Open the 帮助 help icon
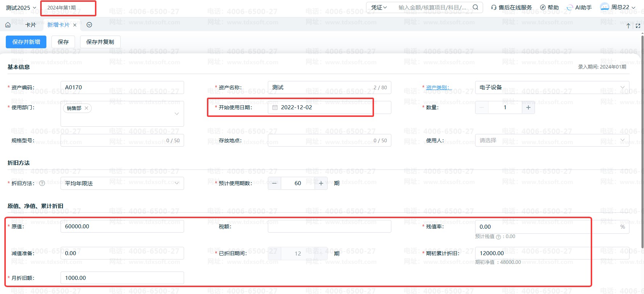The height and width of the screenshot is (294, 644). point(543,7)
